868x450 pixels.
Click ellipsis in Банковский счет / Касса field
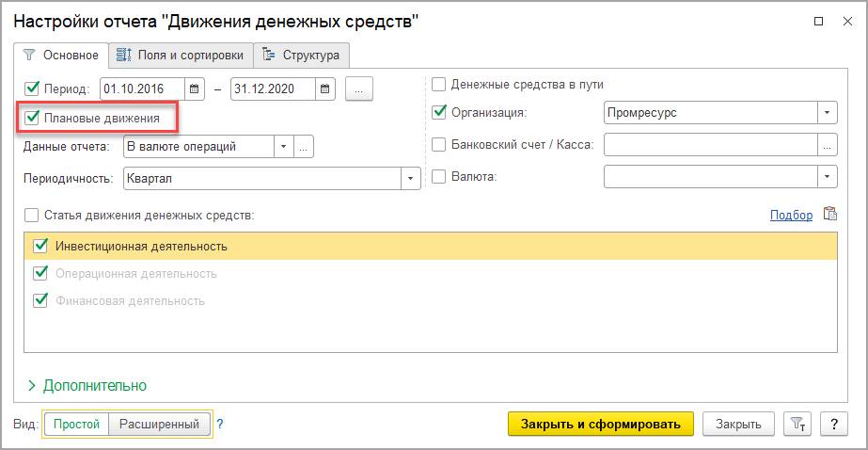point(828,145)
